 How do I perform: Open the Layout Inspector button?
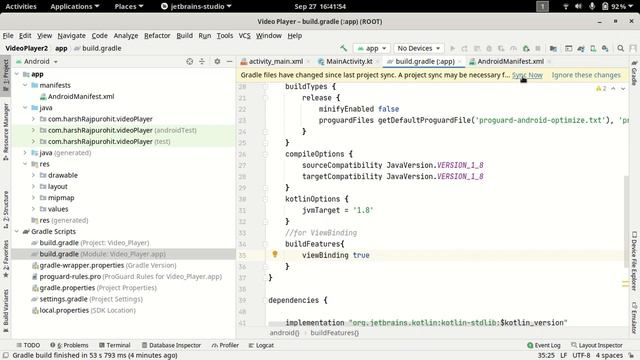[597, 345]
